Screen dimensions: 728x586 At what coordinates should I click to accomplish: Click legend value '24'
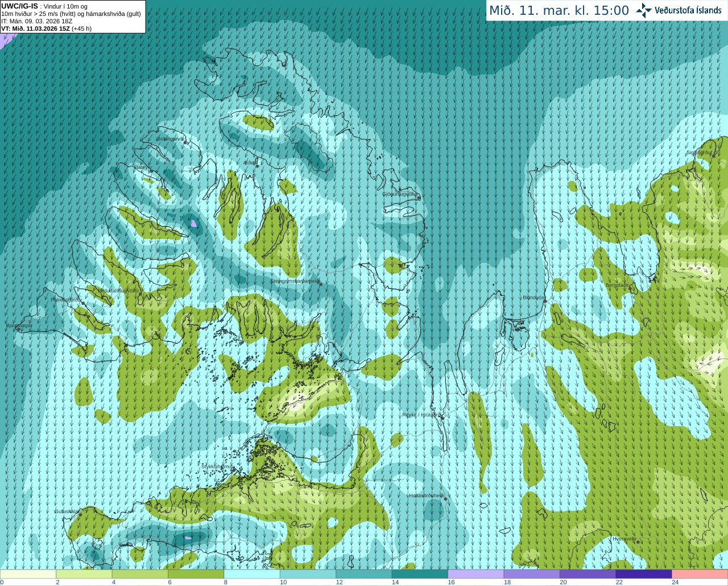[675, 582]
